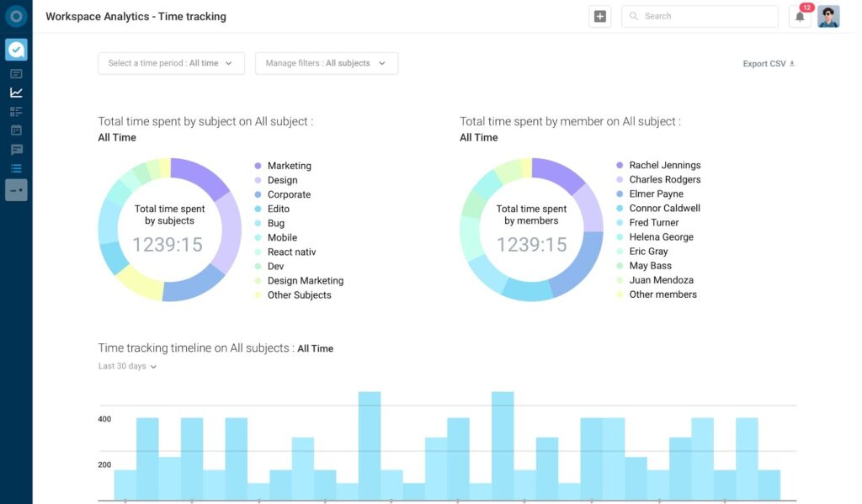The image size is (862, 504).
Task: Open the task checklist icon in sidebar
Action: (16, 111)
